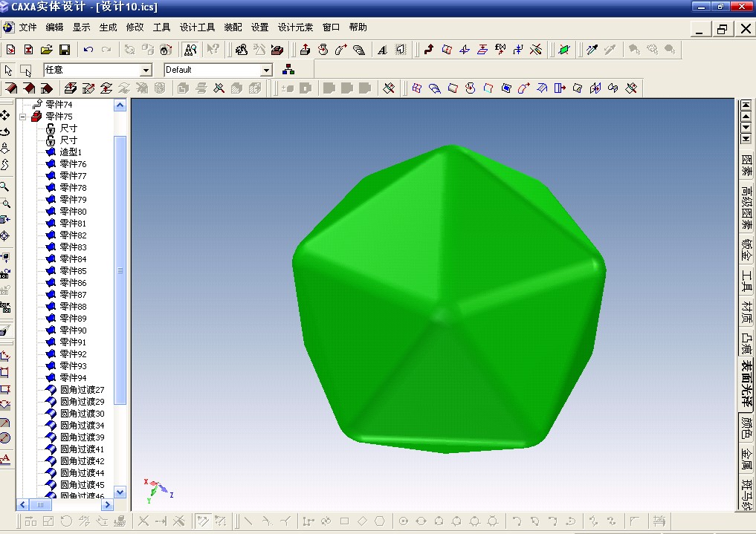Click the CAXA globe icon by the 文件 menu
Image resolution: width=756 pixels, height=534 pixels.
[8, 27]
